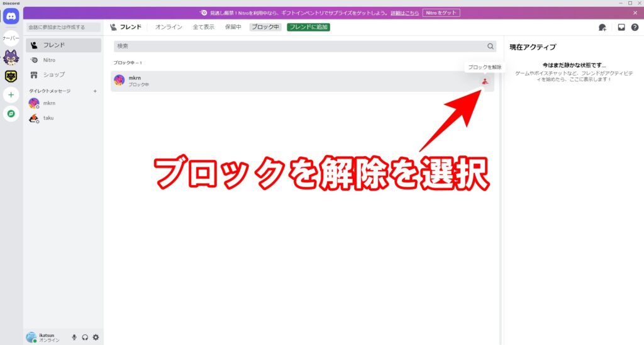Mute microphone in user panel
This screenshot has width=644, height=345.
click(74, 337)
